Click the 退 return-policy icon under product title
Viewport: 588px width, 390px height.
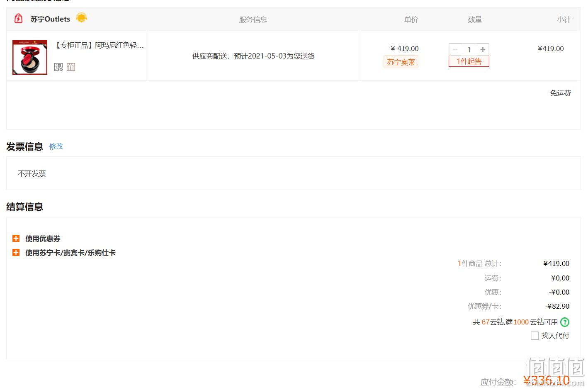[58, 67]
